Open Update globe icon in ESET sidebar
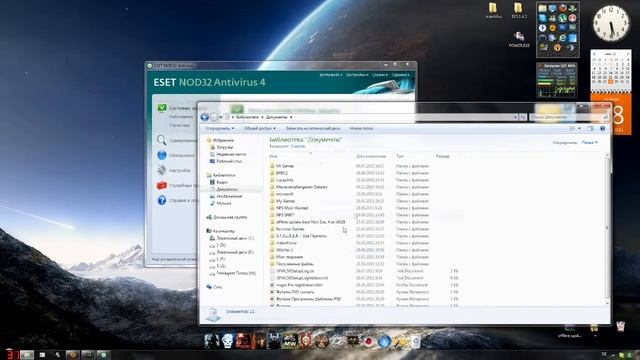Image resolution: width=640 pixels, height=360 pixels. [162, 155]
